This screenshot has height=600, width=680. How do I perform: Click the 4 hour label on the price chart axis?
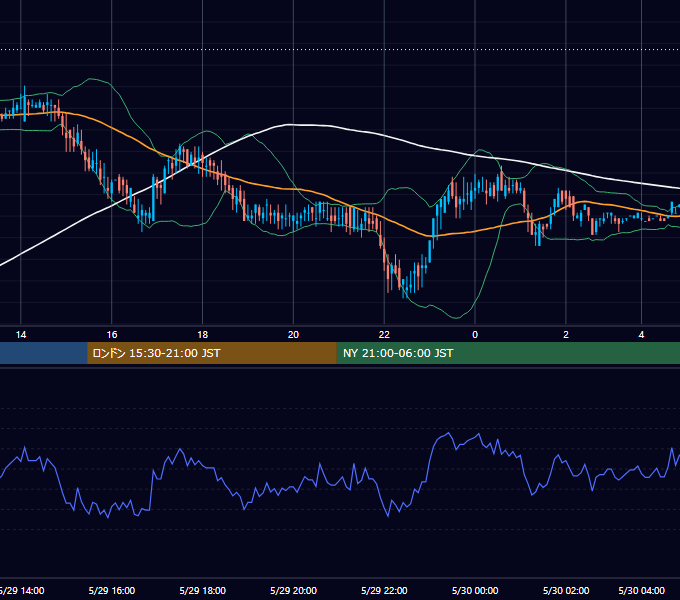pyautogui.click(x=641, y=335)
